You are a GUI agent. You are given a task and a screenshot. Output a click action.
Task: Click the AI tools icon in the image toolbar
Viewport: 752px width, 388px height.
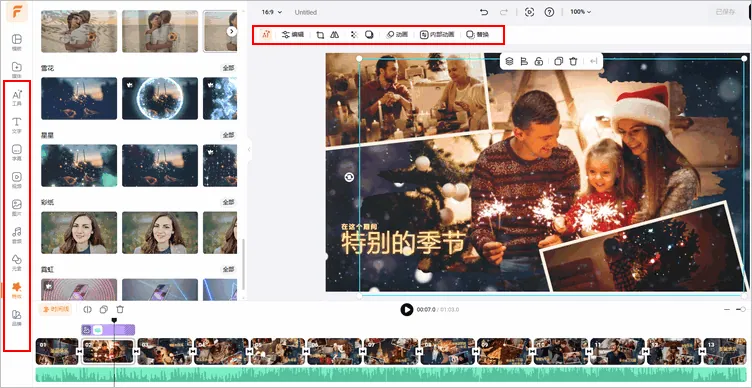pos(265,35)
